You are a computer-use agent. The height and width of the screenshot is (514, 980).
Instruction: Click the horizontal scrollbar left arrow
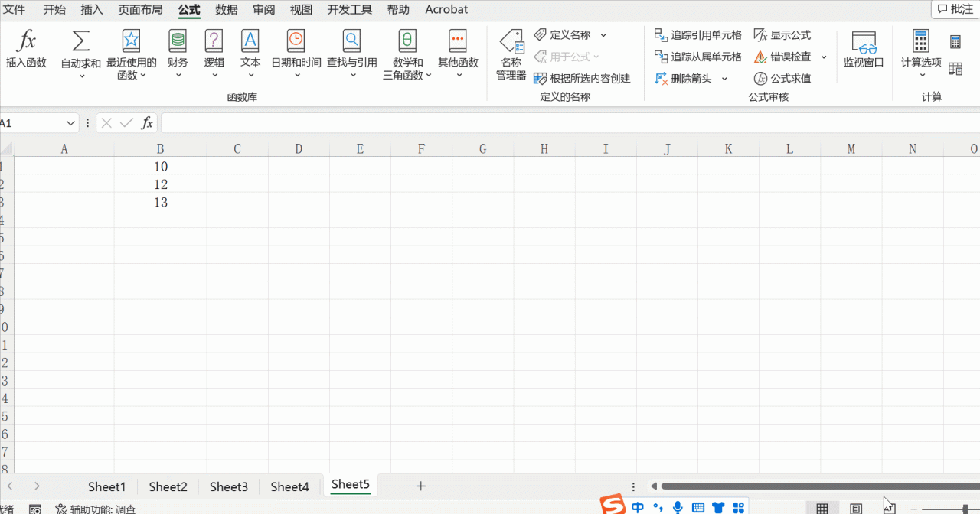click(x=654, y=486)
